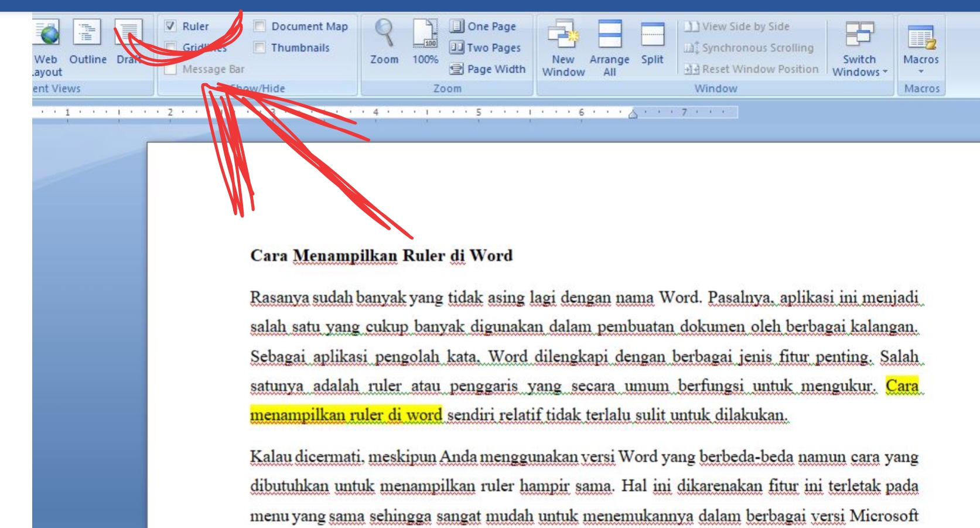
Task: Open the Macros dropdown arrow
Action: pos(921,71)
